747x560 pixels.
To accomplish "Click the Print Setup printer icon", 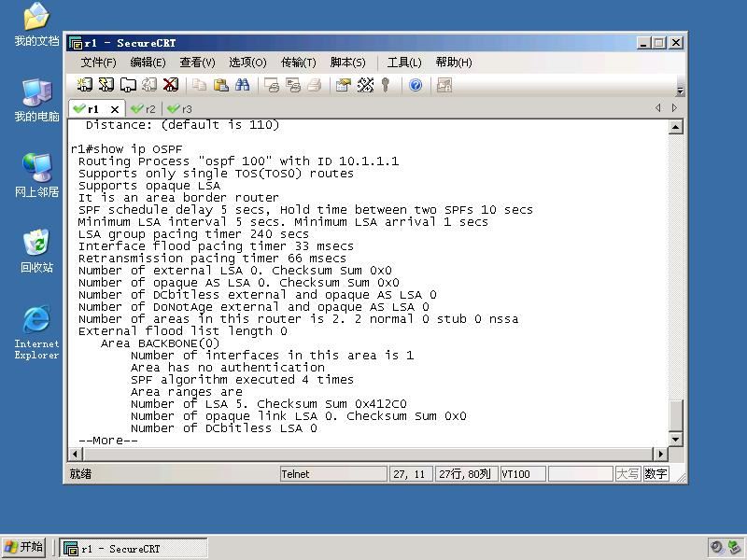I will pos(314,85).
